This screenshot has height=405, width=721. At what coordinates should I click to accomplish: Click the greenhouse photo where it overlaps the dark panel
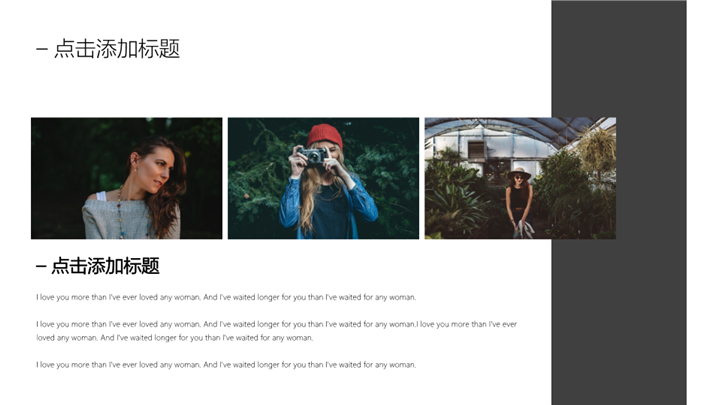[584, 178]
